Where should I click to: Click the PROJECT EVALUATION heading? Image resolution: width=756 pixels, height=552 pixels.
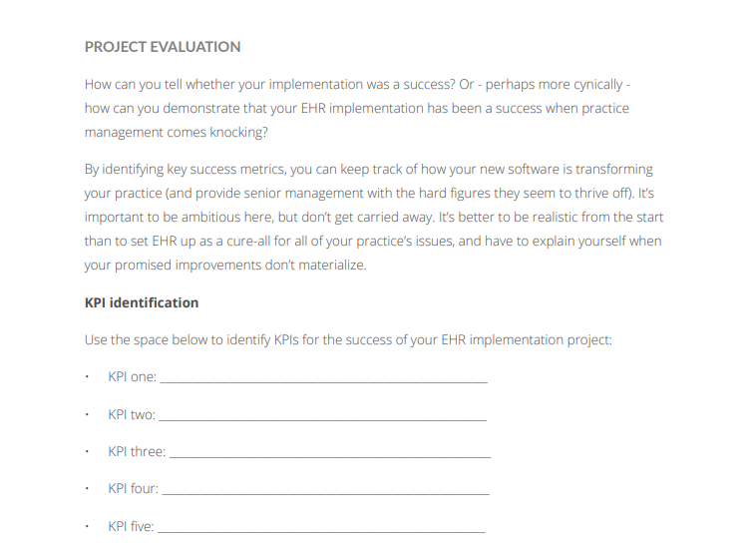pos(163,47)
